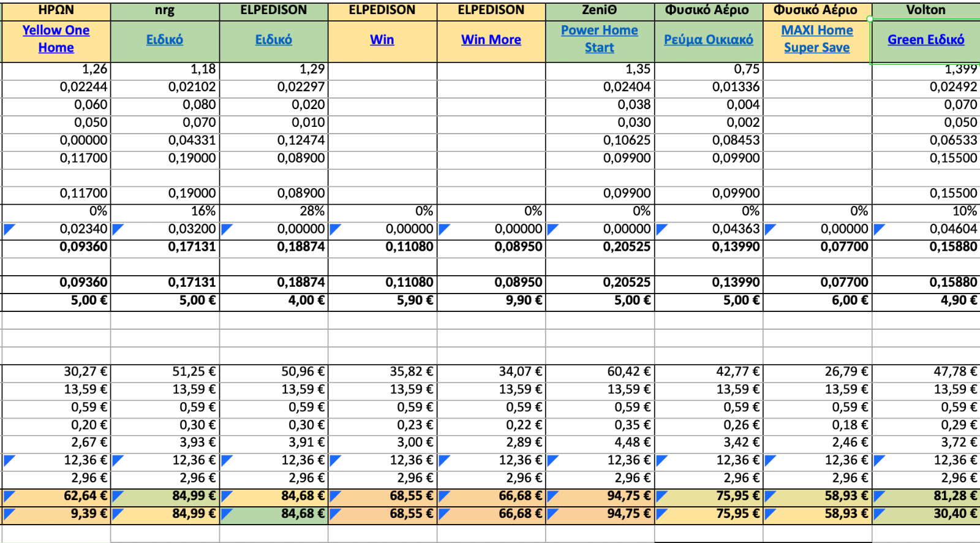Select the cell showing 0,04331
This screenshot has width=980, height=543.
click(x=165, y=141)
